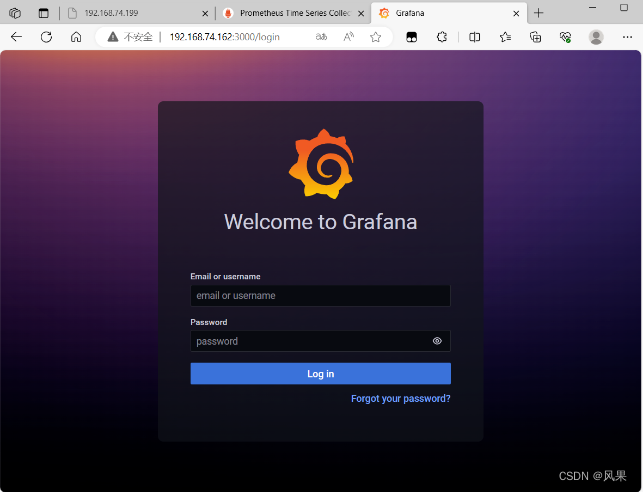Image resolution: width=643 pixels, height=492 pixels.
Task: Click the Email or username label
Action: tap(225, 276)
